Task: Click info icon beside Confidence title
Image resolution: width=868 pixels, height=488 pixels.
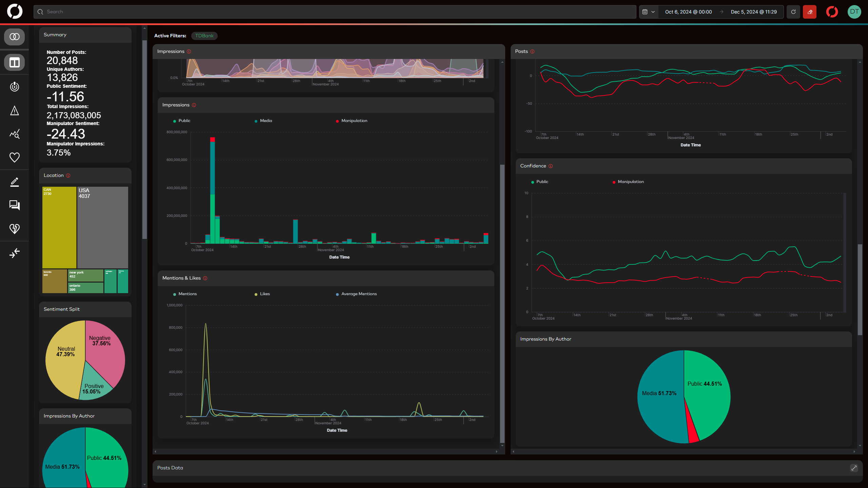Action: pos(551,166)
